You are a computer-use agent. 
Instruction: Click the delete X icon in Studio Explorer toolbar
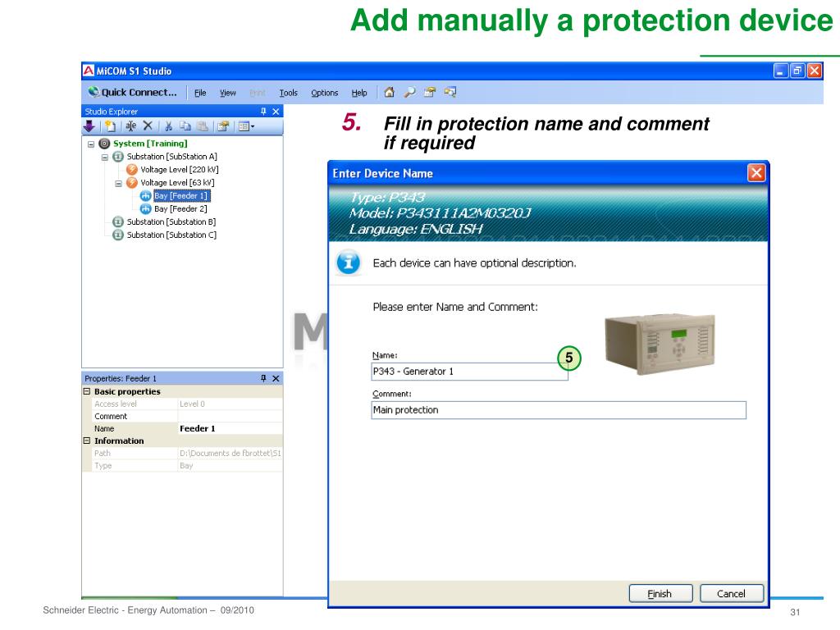[x=148, y=126]
